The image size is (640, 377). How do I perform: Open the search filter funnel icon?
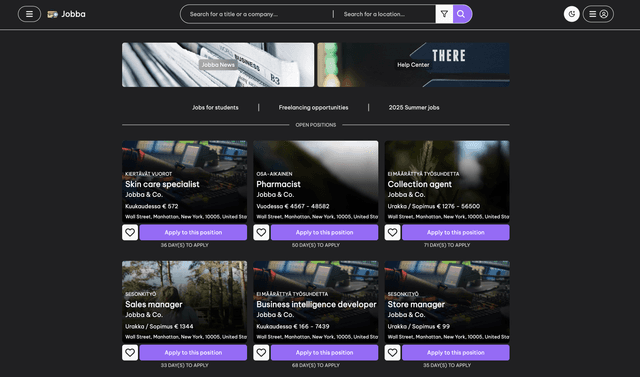click(x=444, y=14)
